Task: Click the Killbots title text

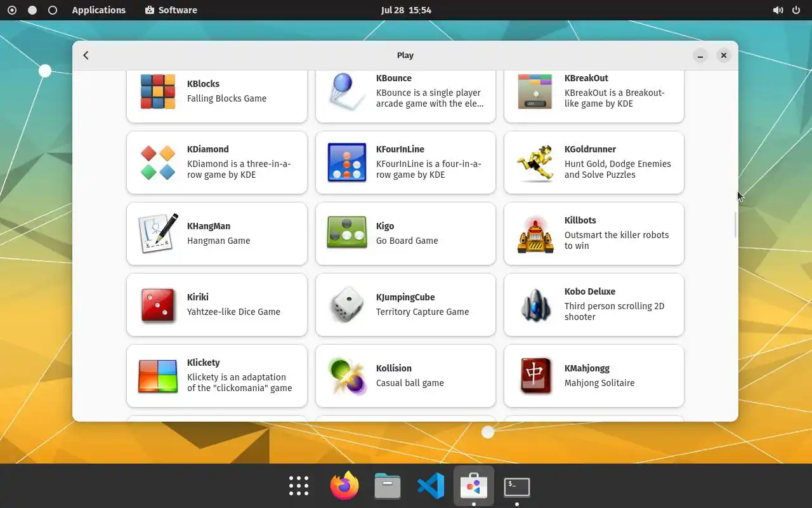Action: coord(580,220)
